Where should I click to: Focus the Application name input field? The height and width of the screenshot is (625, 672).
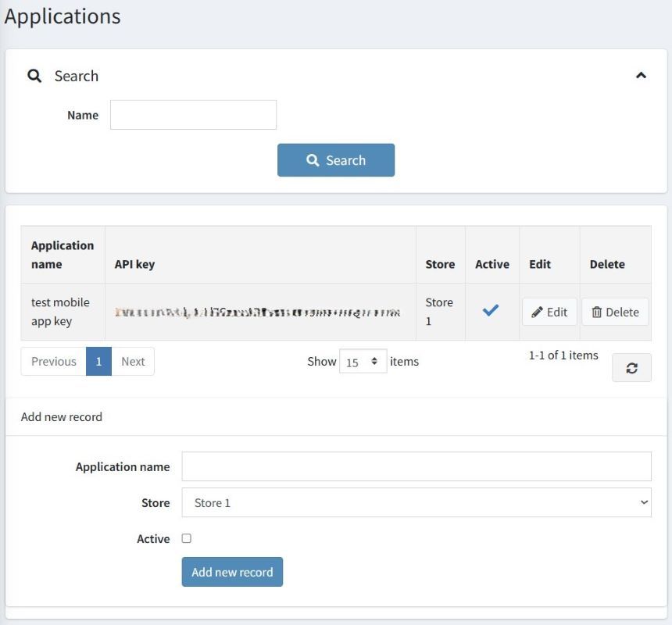[416, 466]
